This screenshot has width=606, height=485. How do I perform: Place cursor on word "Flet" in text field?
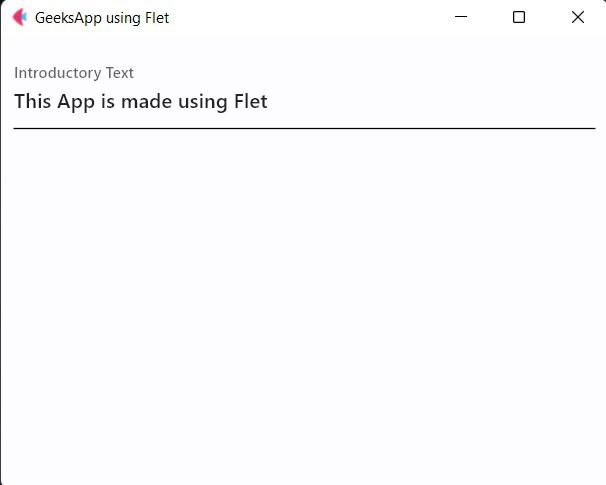tap(250, 102)
